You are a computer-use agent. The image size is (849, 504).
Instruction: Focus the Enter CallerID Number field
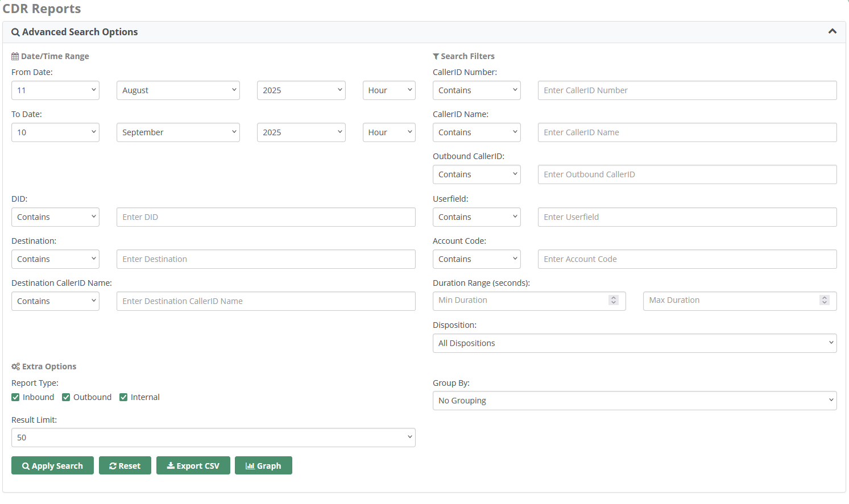pyautogui.click(x=687, y=90)
